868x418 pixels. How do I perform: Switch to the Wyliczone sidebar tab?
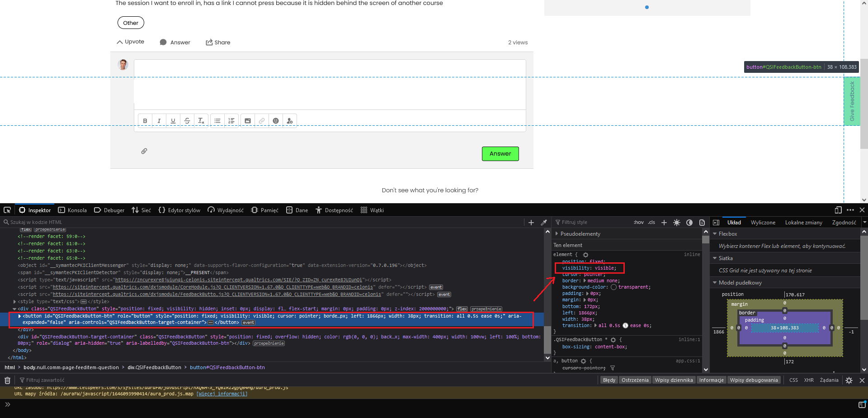point(763,222)
